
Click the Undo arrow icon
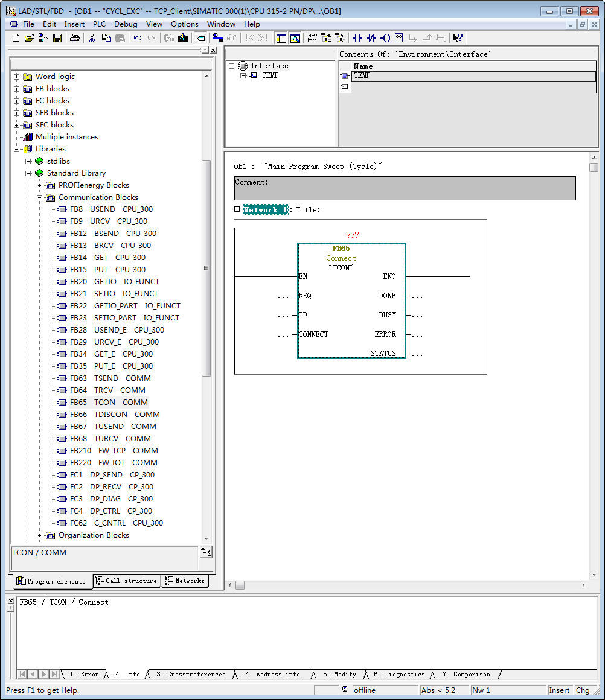pos(138,38)
